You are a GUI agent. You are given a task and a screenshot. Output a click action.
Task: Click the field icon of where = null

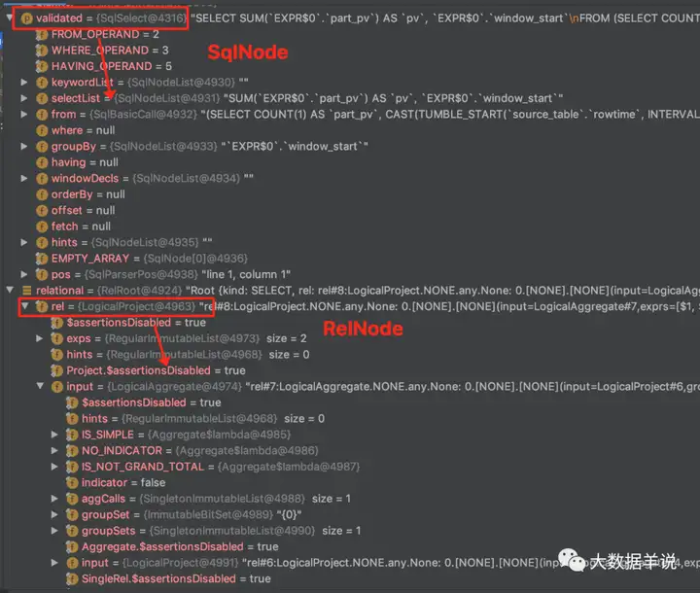(42, 130)
